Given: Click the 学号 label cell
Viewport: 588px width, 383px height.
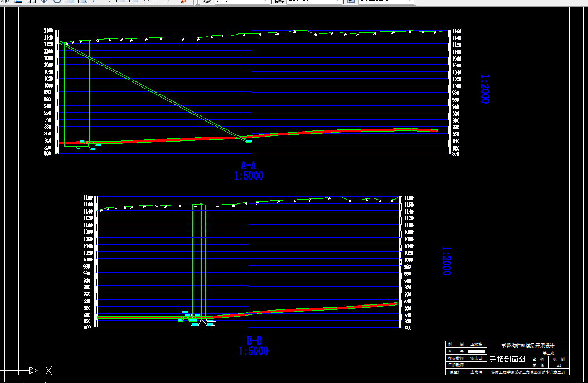Looking at the screenshot, I should tap(455, 351).
